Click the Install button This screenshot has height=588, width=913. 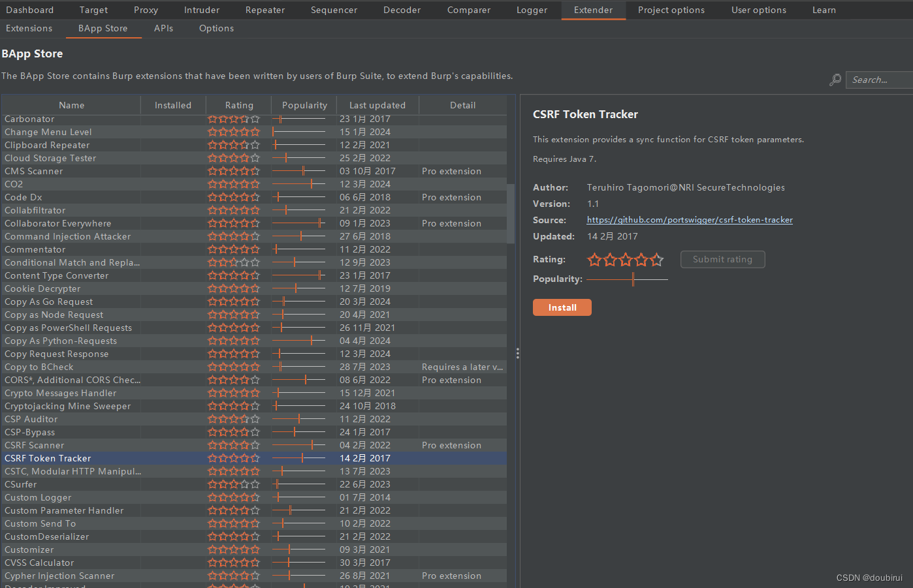pos(562,307)
